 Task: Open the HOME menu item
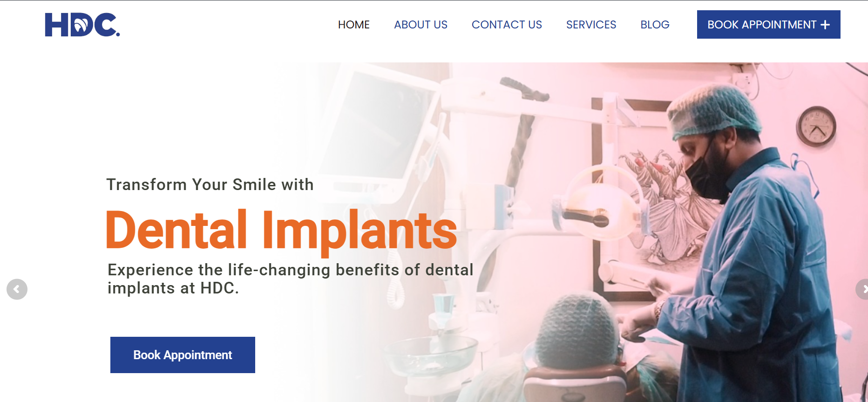click(354, 25)
